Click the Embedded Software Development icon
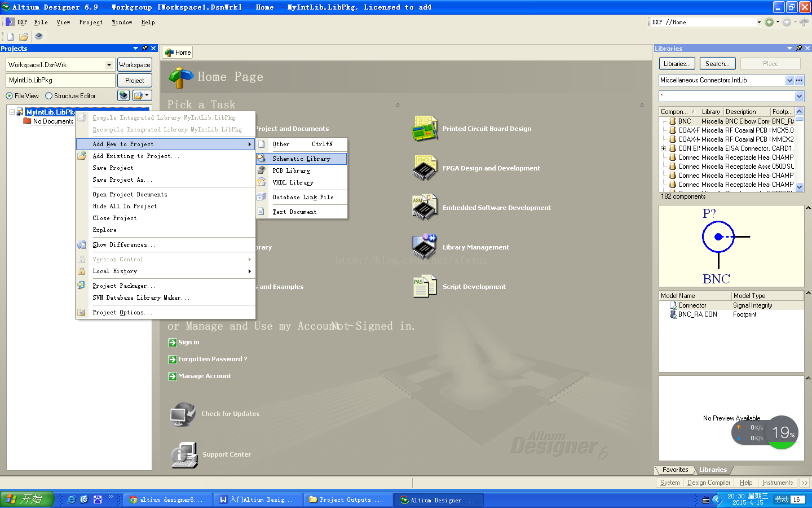Screen dimensions: 812x508 pyautogui.click(x=425, y=207)
